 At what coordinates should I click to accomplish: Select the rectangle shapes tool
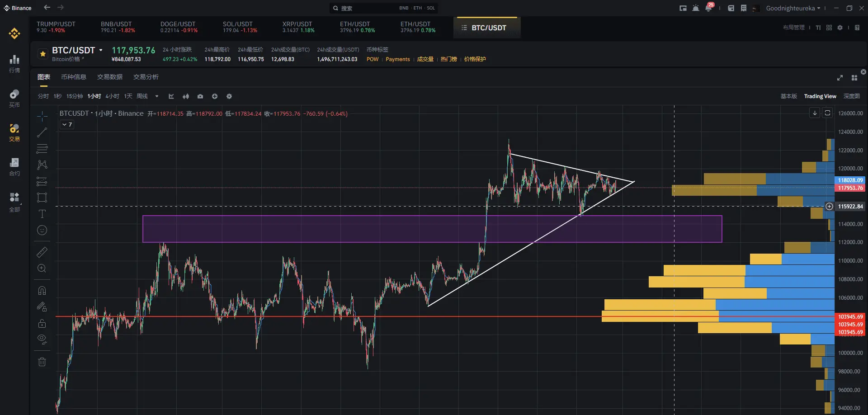click(42, 198)
